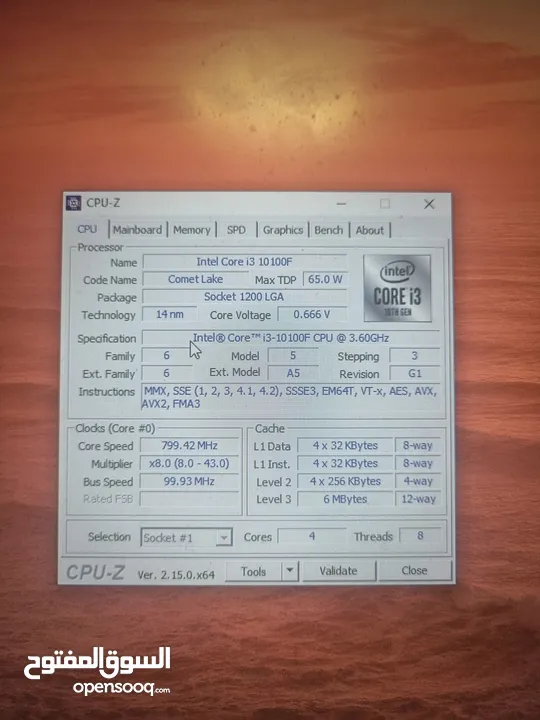Click the Stepping value '3'
Viewport: 540px width, 720px height.
[415, 356]
